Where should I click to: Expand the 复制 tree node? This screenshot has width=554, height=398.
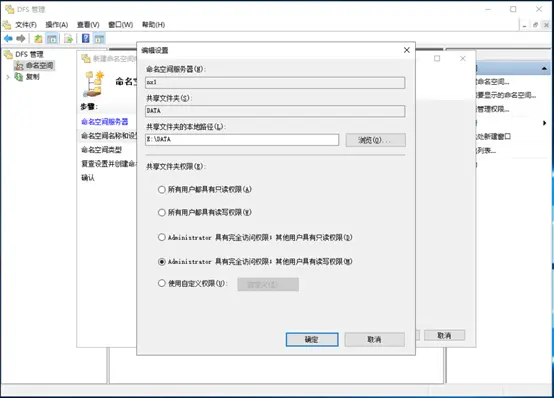coord(8,77)
